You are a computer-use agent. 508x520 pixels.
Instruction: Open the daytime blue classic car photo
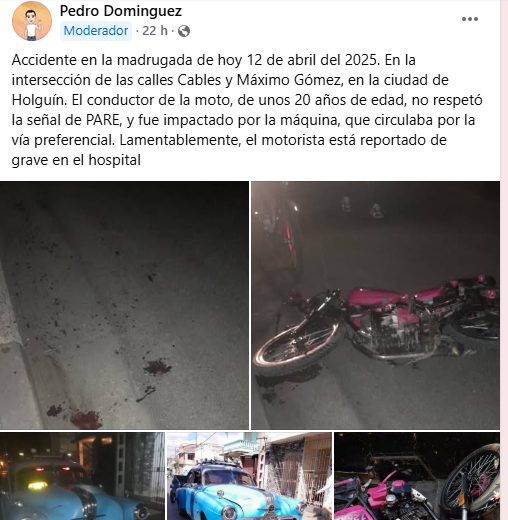point(249,476)
